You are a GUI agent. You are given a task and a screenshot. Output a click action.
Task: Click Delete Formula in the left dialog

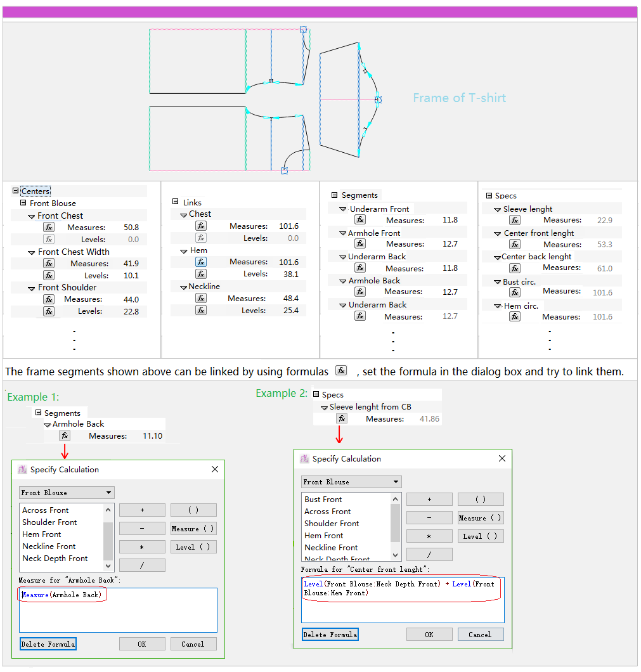48,644
